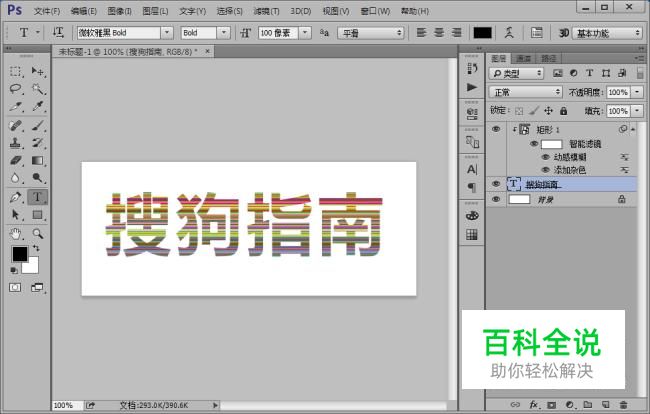Swap foreground and background colors
This screenshot has width=650, height=414.
click(x=36, y=248)
